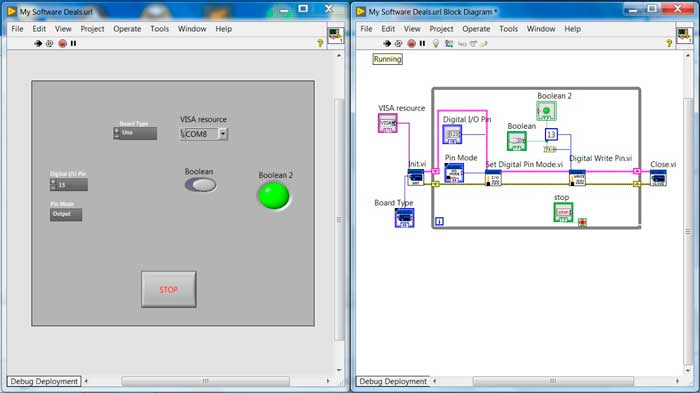Click the VI icon pane in front panel window
700x393 pixels.
click(x=335, y=35)
